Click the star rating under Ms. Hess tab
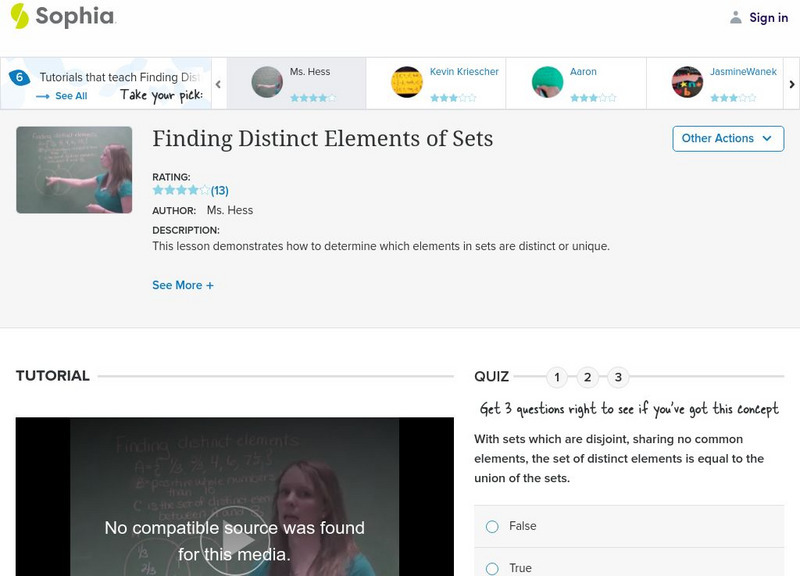The image size is (800, 576). (x=313, y=98)
